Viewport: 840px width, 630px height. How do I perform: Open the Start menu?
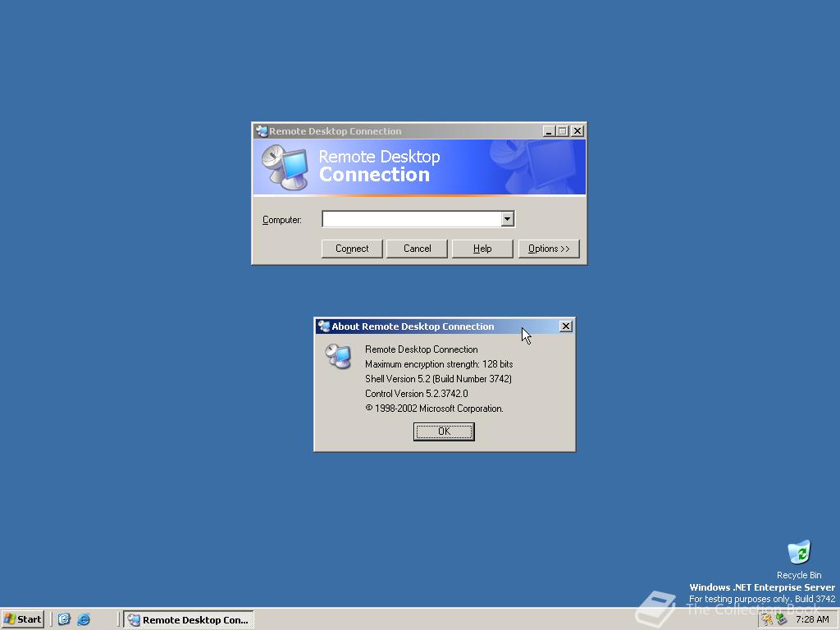tap(22, 619)
